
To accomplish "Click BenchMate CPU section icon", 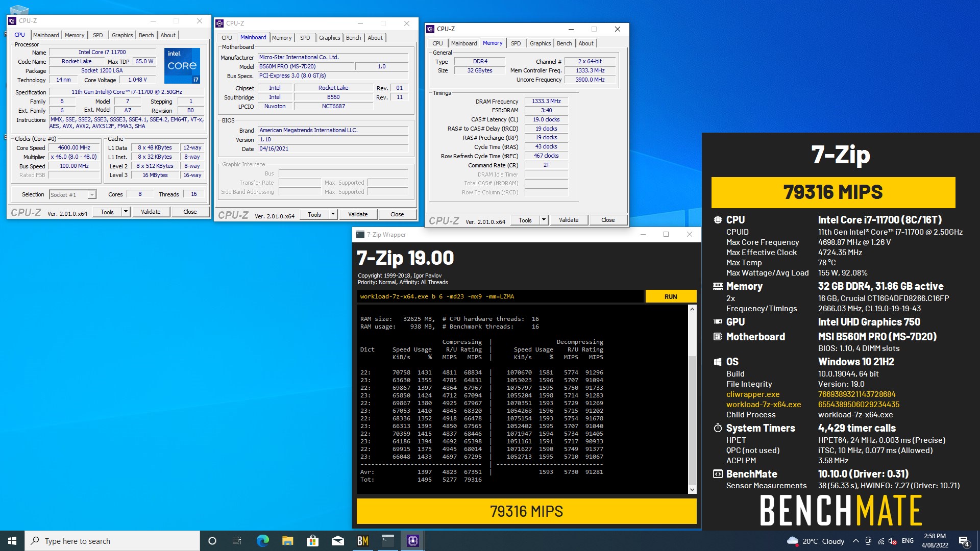I will click(718, 220).
